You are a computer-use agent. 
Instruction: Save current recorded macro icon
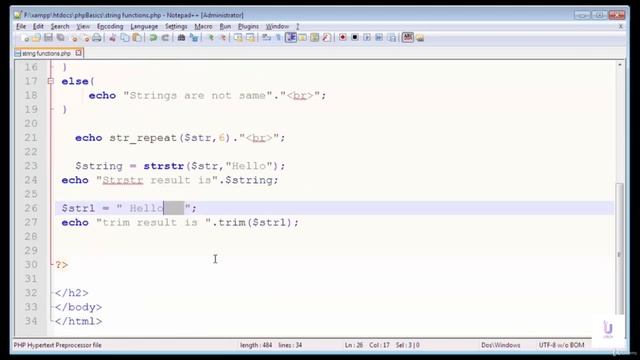[392, 38]
